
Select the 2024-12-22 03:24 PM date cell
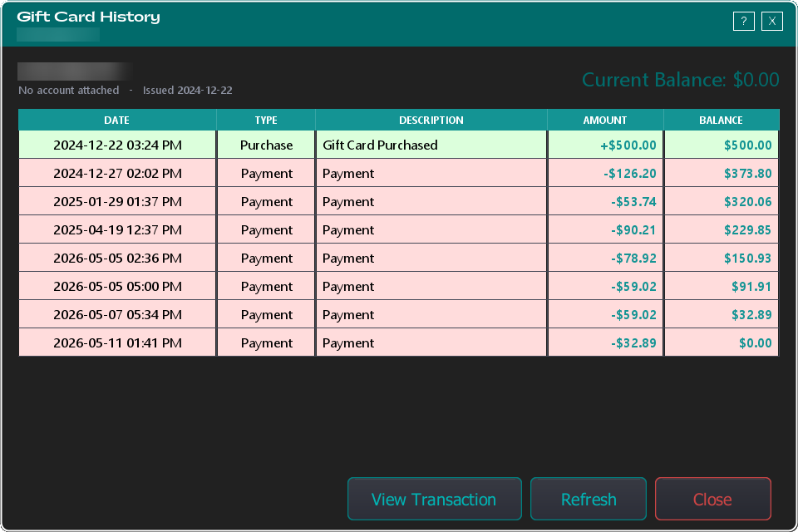pyautogui.click(x=117, y=145)
